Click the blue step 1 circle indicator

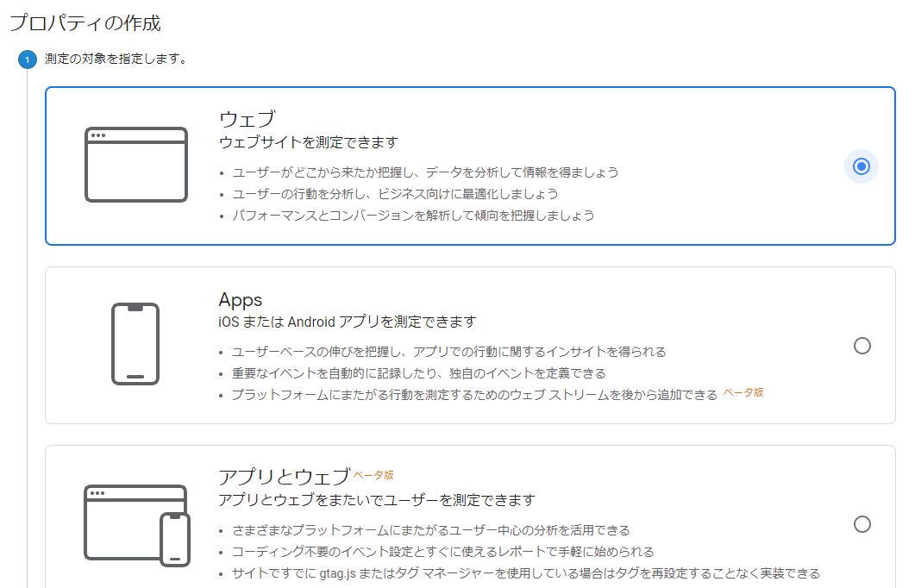[x=26, y=59]
